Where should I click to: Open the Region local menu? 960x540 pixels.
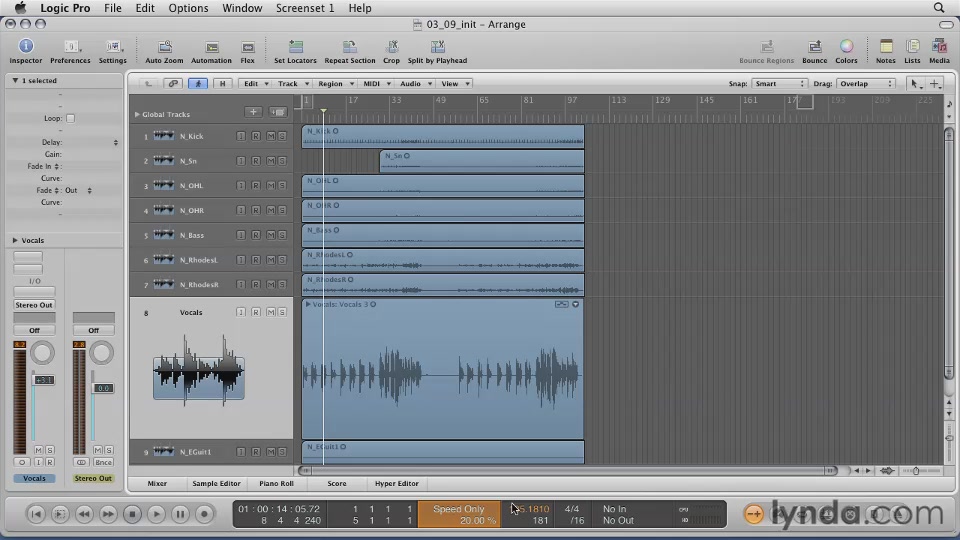pyautogui.click(x=334, y=83)
